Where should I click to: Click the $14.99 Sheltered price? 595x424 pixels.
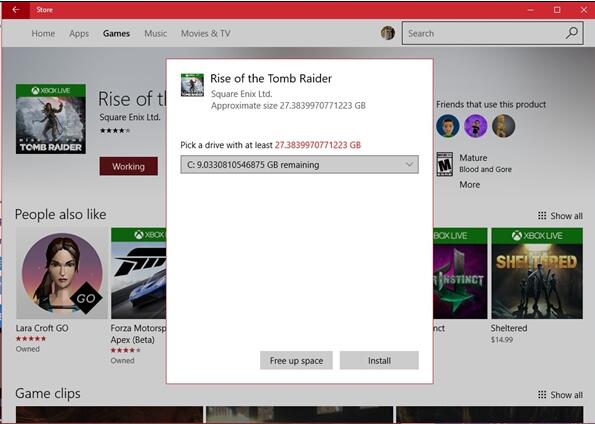pyautogui.click(x=502, y=340)
